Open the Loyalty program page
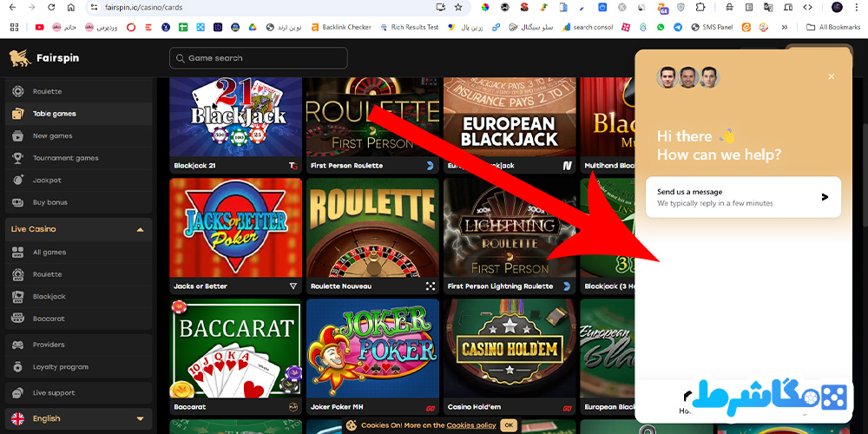868x434 pixels. (x=79, y=366)
